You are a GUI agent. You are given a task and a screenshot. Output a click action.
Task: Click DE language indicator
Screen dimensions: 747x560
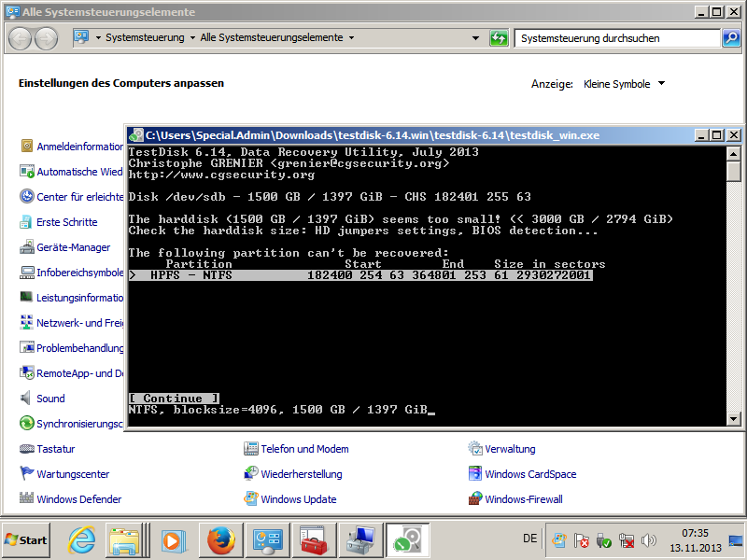tap(529, 539)
